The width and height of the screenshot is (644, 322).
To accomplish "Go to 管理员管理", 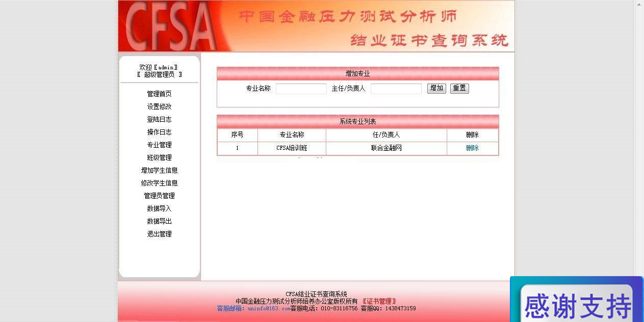I will pyautogui.click(x=159, y=196).
